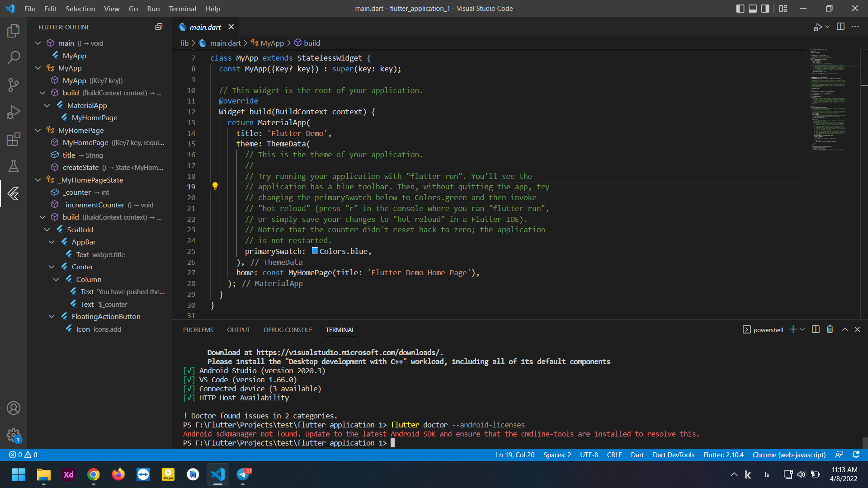
Task: Click Flutter: 2.10.4 version in status bar
Action: [723, 455]
